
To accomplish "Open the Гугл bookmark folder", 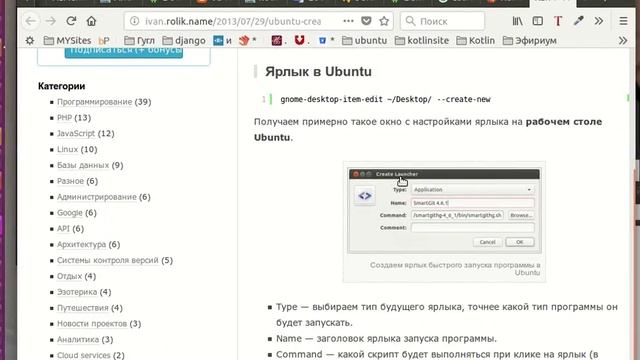I will click(139, 40).
